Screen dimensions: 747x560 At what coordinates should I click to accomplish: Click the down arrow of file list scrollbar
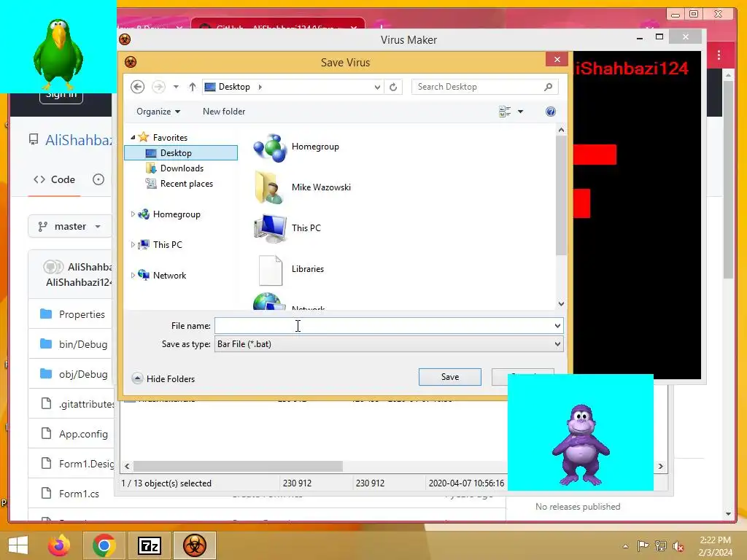(x=561, y=304)
